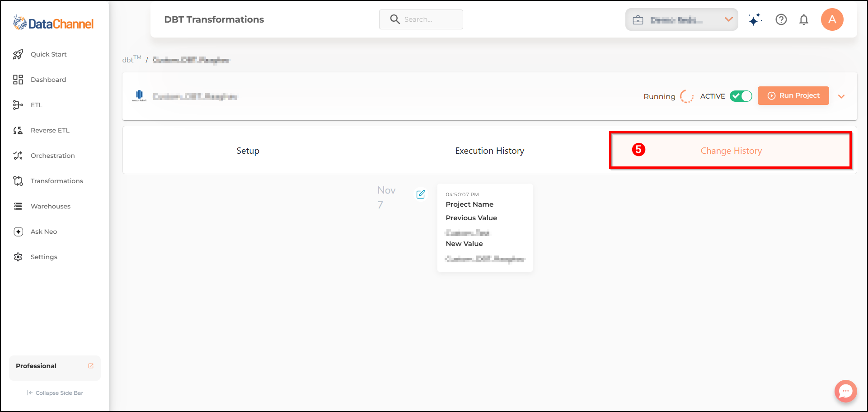Click the Previous Value label
Screen dimensions: 868x412
click(x=471, y=218)
